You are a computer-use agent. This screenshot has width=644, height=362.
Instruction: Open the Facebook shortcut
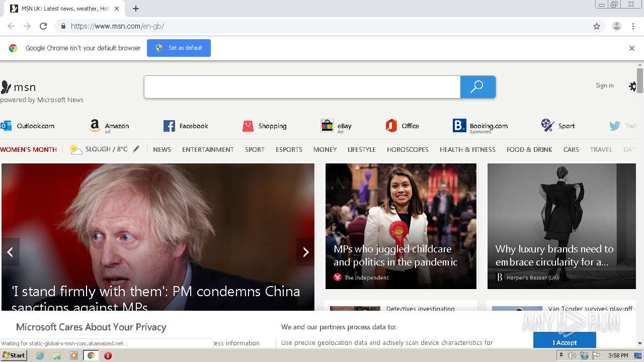coord(186,126)
